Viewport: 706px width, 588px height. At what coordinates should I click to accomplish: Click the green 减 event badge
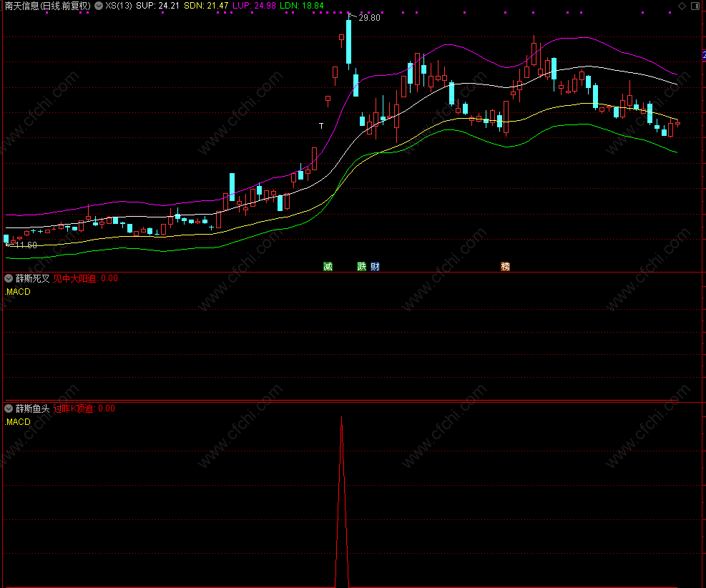click(328, 267)
